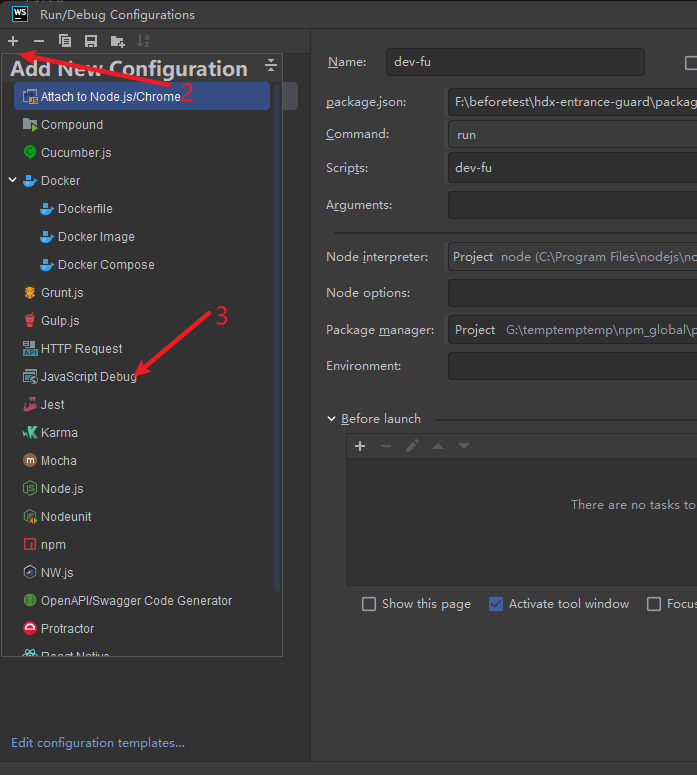Screen dimensions: 697x775
Task: Click the Arguments input field
Action: pyautogui.click(x=572, y=205)
